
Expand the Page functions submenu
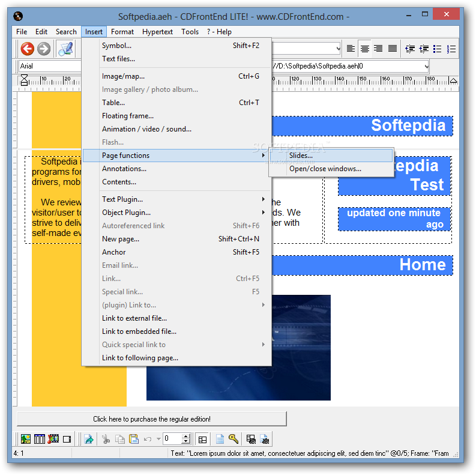point(176,156)
